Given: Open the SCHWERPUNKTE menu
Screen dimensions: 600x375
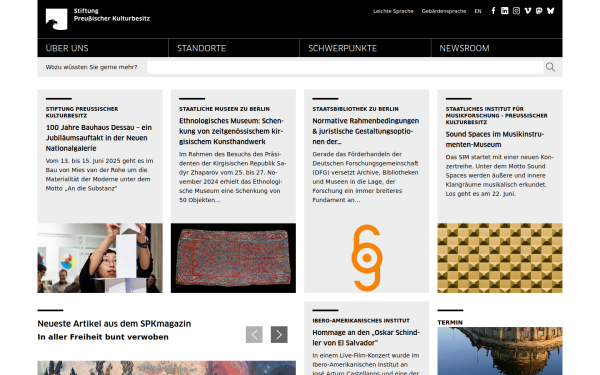Looking at the screenshot, I should (x=365, y=48).
